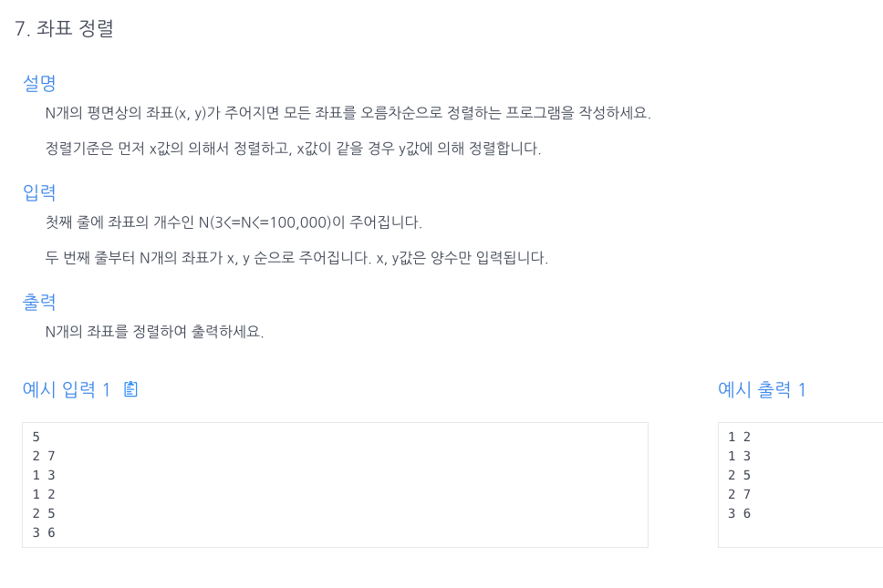Viewport: 883px width, 588px height.
Task: Click the sentence starting "N개의 평면상의 좌표"
Action: 348,113
